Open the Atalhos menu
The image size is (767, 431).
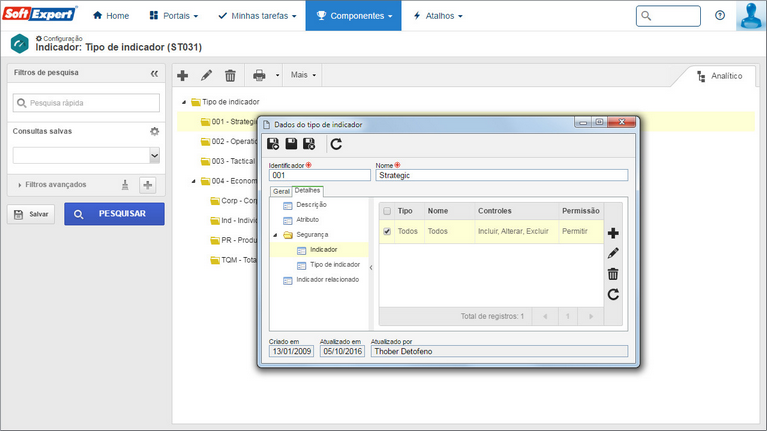[x=438, y=16]
